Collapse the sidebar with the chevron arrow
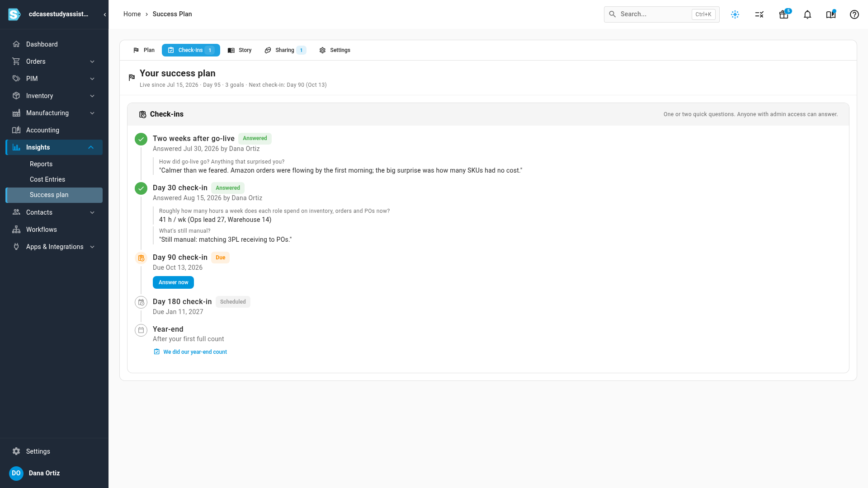Image resolution: width=868 pixels, height=488 pixels. tap(105, 14)
